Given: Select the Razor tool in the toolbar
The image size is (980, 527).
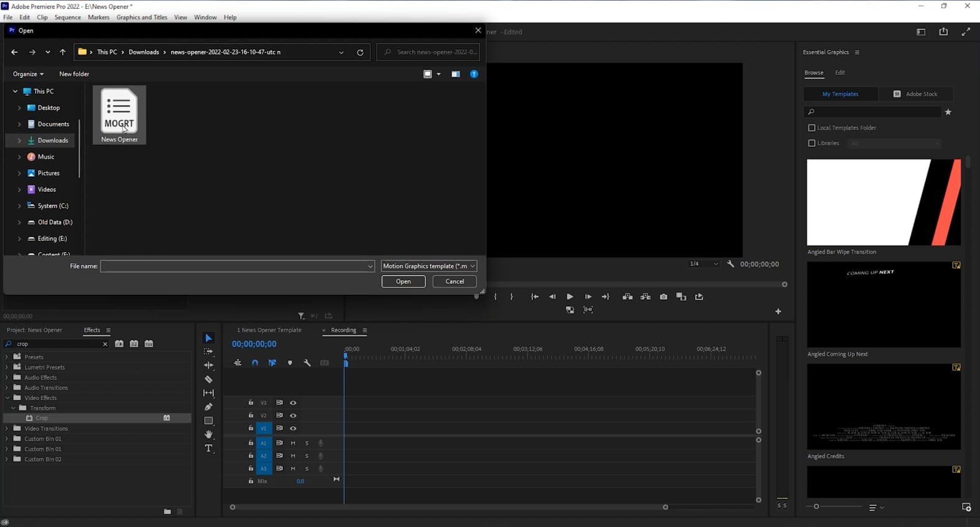Looking at the screenshot, I should point(208,379).
